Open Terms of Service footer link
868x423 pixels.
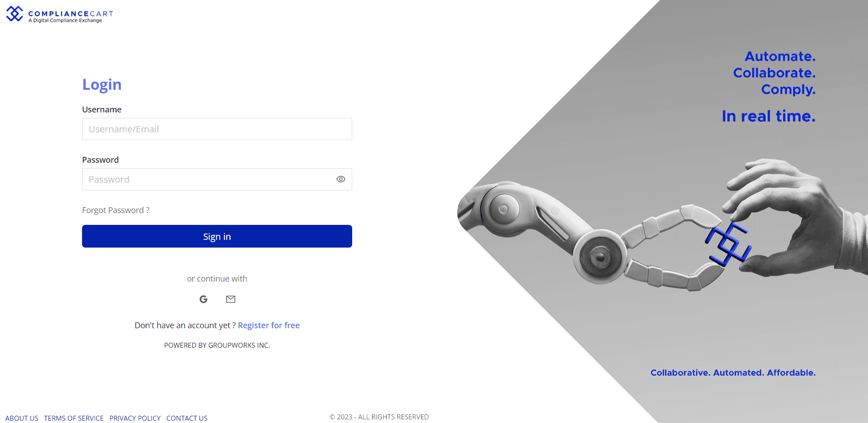point(74,418)
